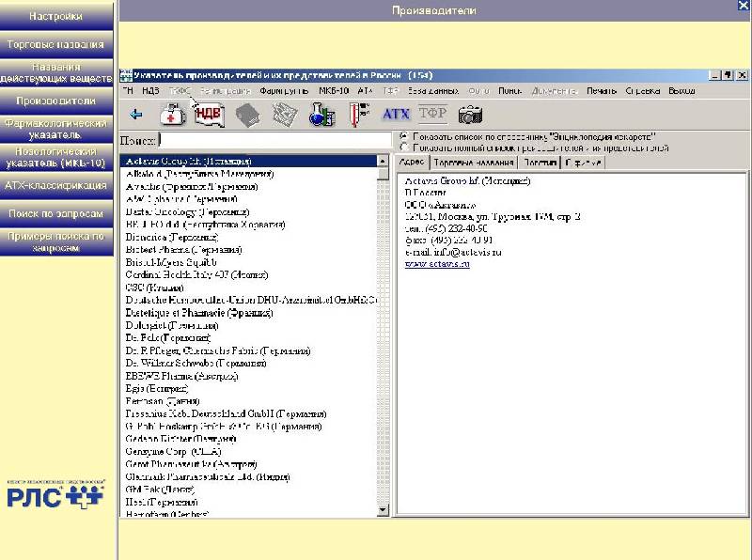Click the Настройки sidebar button
Screen dimensions: 752x560
(x=56, y=16)
